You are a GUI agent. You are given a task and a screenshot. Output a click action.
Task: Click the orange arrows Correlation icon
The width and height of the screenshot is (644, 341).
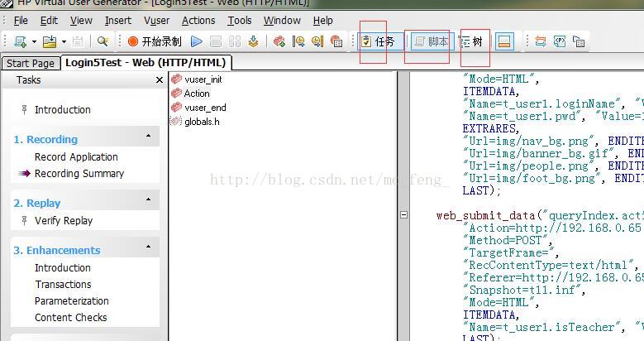pos(541,41)
